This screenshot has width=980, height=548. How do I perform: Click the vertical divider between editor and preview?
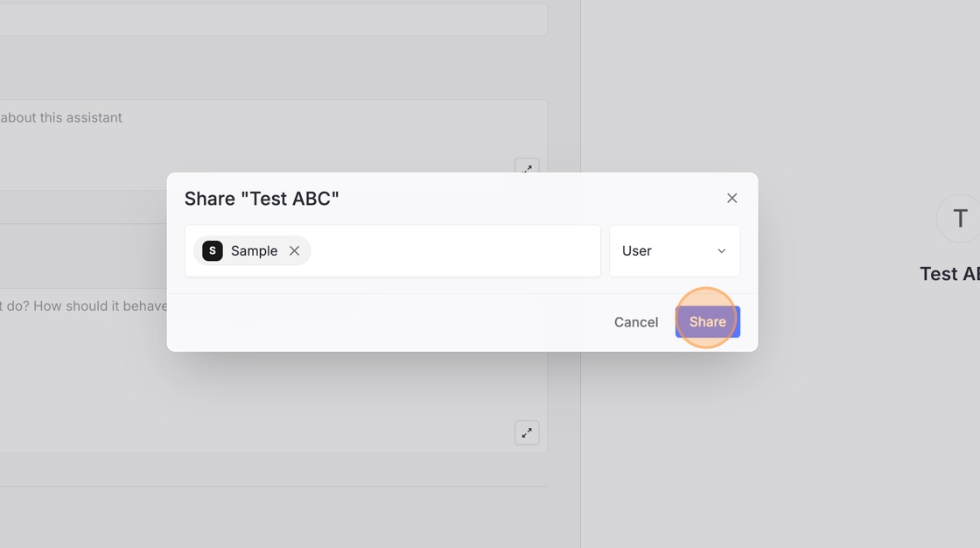pos(580,438)
